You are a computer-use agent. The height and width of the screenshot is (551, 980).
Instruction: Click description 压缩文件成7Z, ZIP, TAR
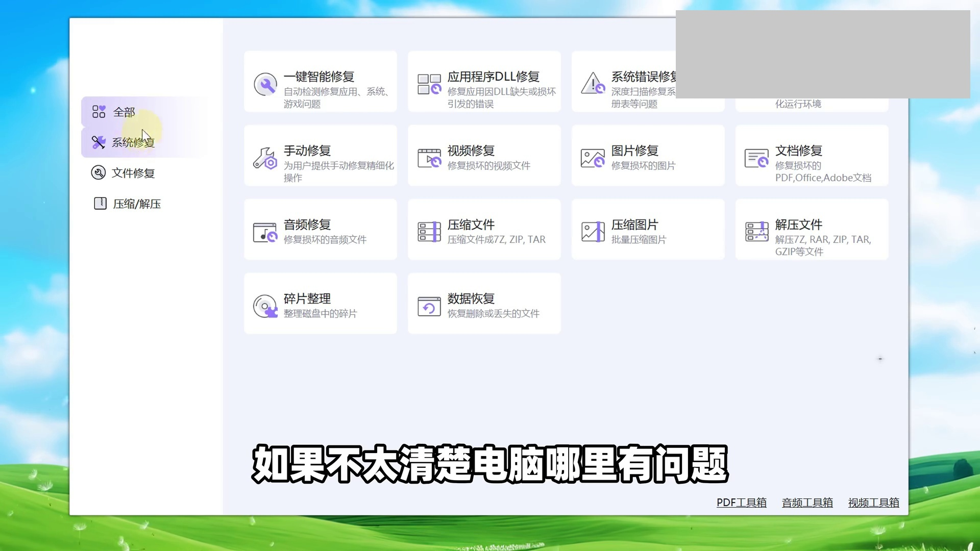click(497, 239)
